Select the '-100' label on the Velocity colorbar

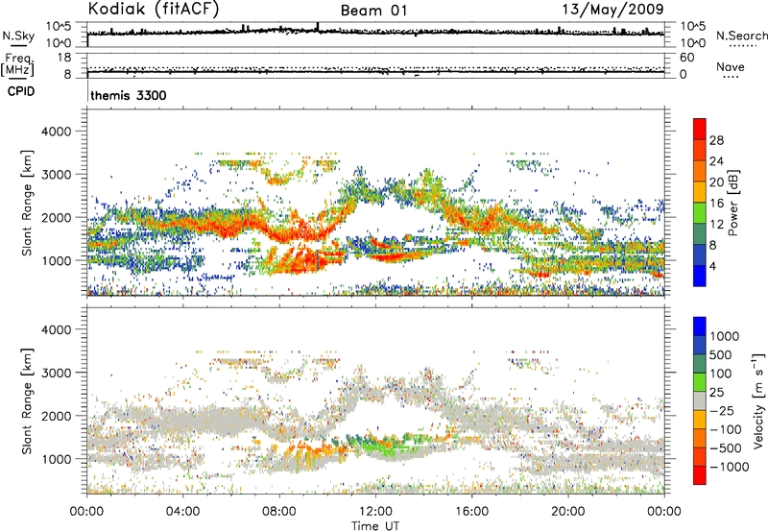click(x=727, y=429)
